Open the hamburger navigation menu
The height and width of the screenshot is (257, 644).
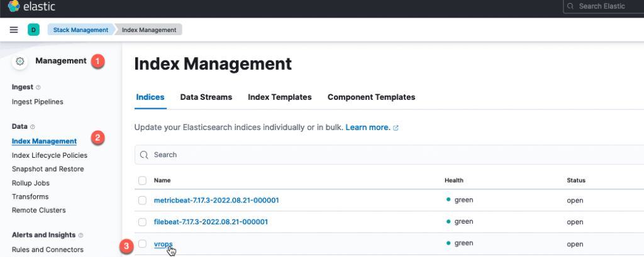click(14, 30)
